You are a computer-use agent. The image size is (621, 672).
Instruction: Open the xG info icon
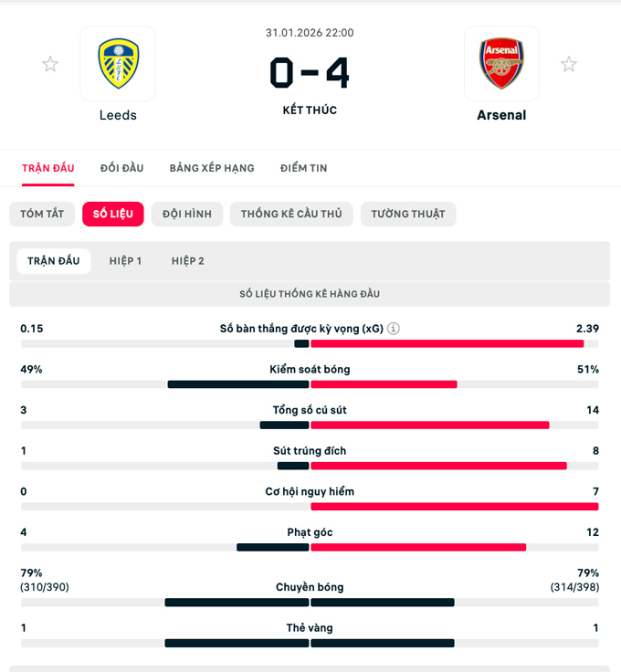pos(394,329)
